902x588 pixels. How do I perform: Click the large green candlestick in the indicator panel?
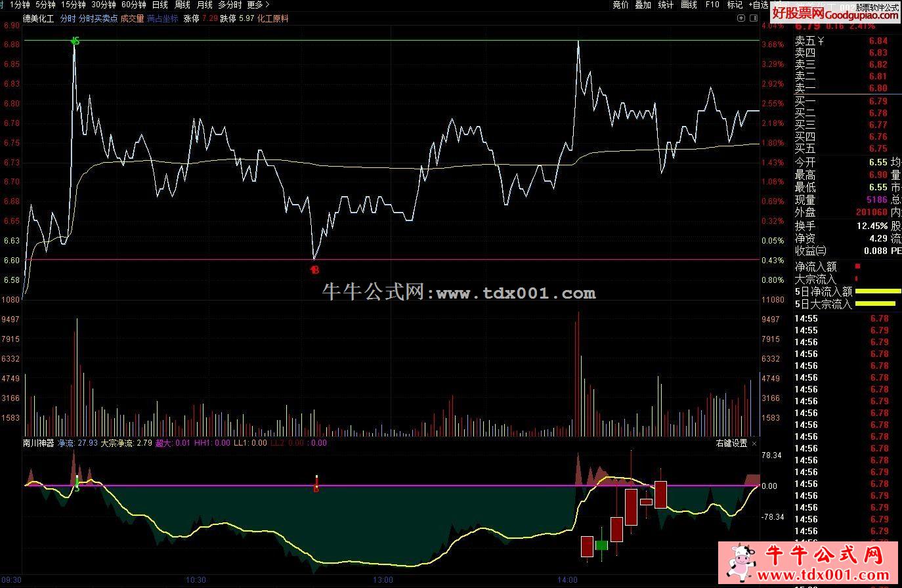601,545
